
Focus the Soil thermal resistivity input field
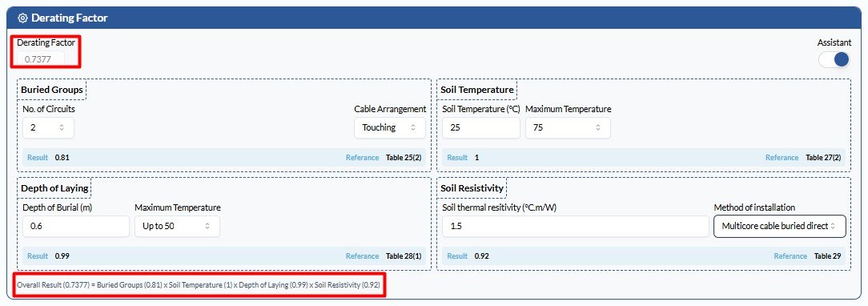575,227
